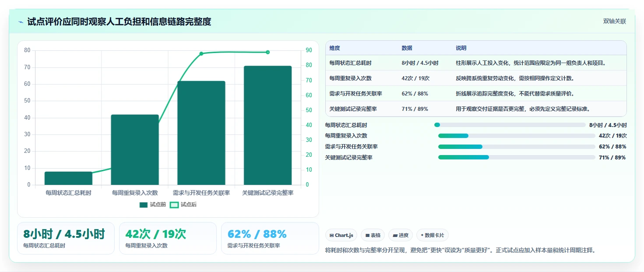Click the 数据 table column header
644x272 pixels.
[407, 48]
